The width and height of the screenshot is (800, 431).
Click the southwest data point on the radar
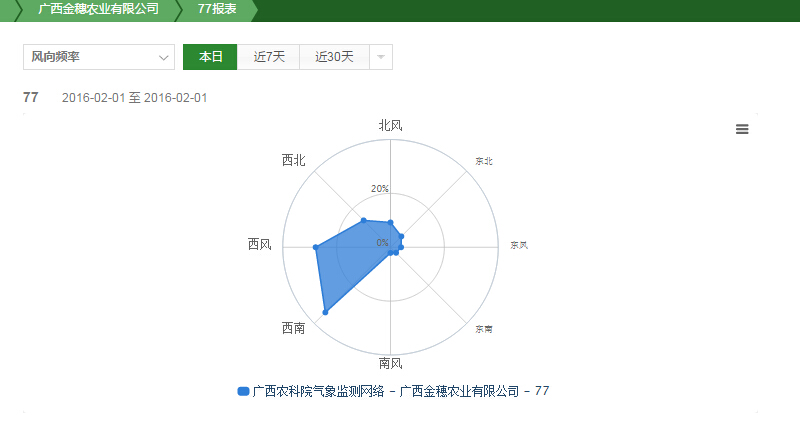tap(325, 313)
